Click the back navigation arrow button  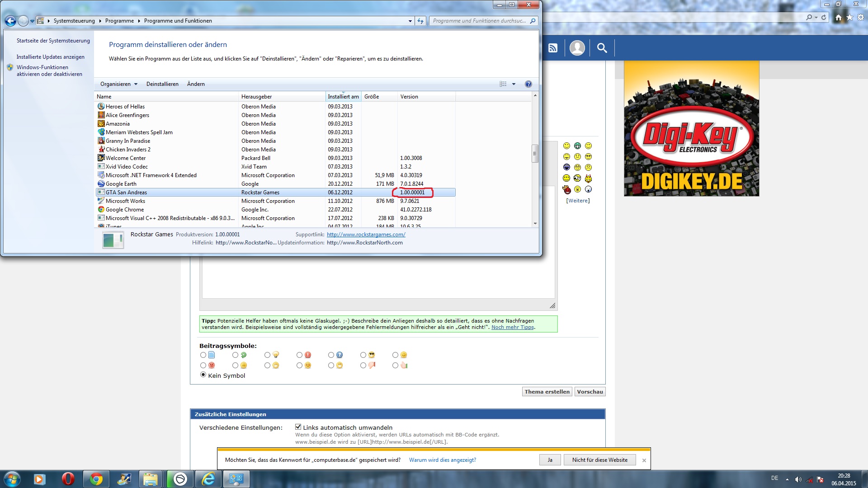point(10,21)
